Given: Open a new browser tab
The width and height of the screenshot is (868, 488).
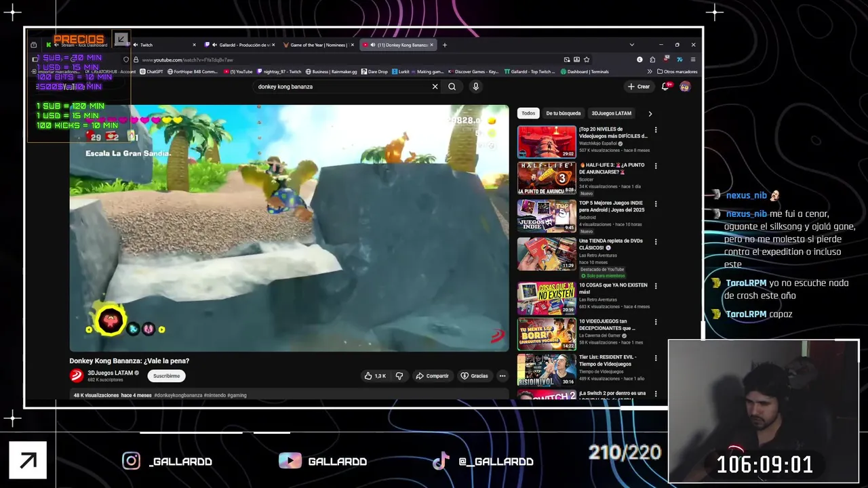Looking at the screenshot, I should 445,45.
